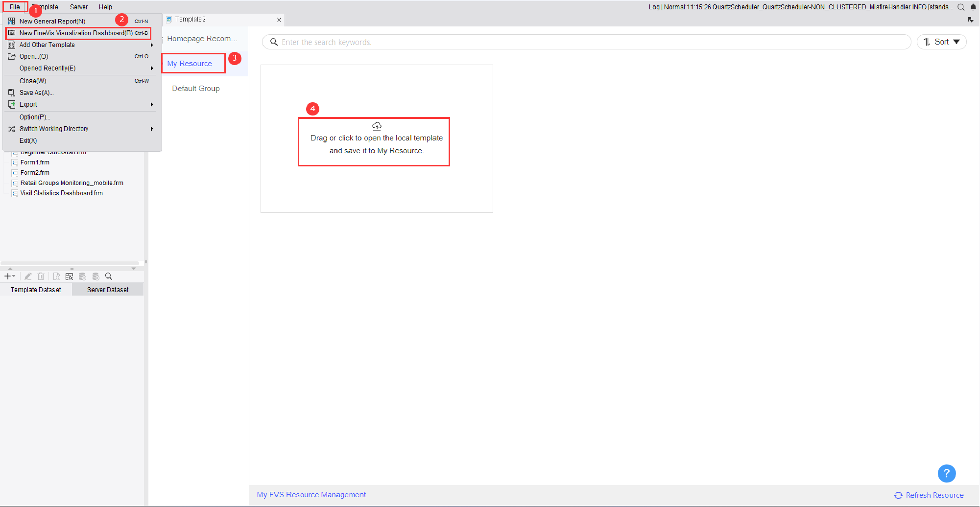Choose New General Report(N) menu entry
This screenshot has width=980, height=507.
(x=82, y=21)
